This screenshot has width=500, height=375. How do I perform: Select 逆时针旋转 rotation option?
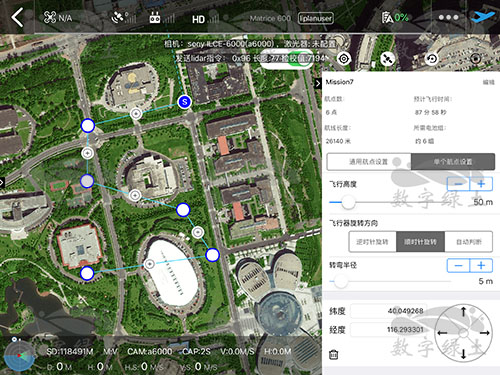[x=372, y=242]
